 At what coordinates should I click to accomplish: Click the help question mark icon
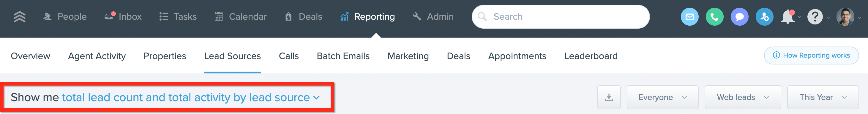[x=815, y=17]
